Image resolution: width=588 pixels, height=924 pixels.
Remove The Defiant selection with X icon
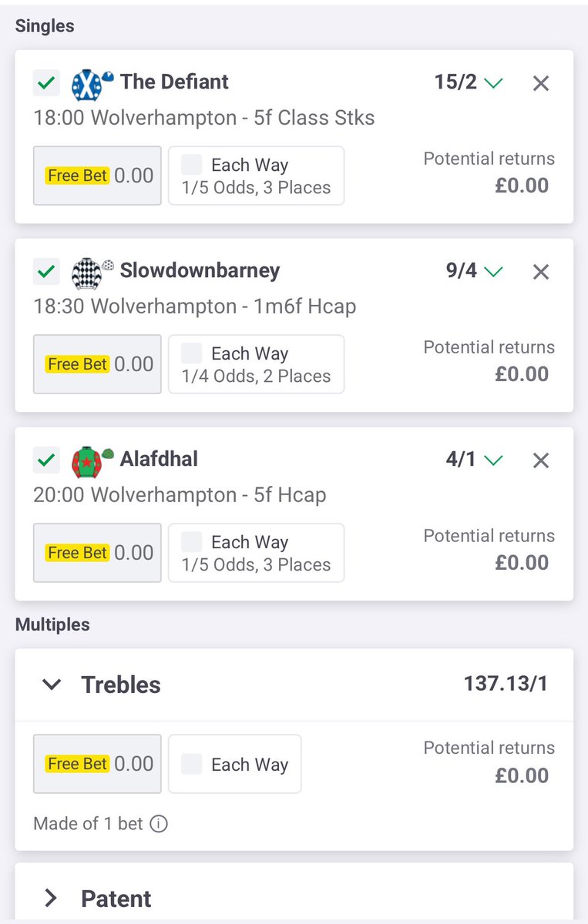pyautogui.click(x=541, y=83)
